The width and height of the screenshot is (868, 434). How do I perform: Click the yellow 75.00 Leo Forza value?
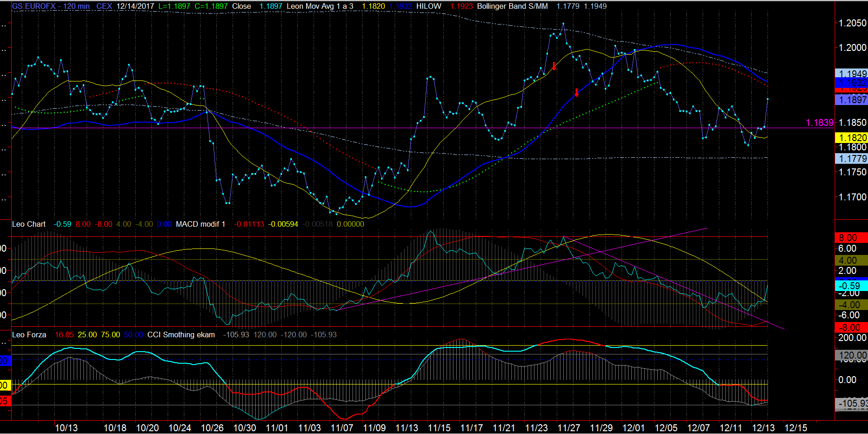(x=110, y=335)
